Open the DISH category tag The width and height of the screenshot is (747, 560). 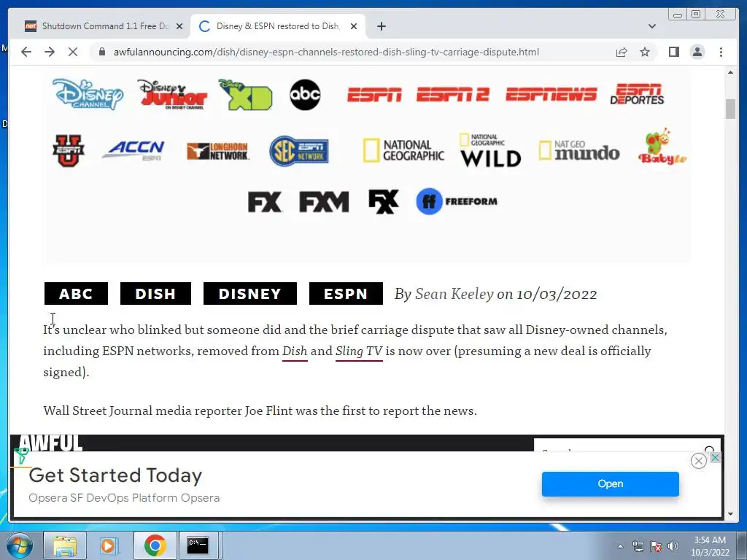pyautogui.click(x=155, y=293)
